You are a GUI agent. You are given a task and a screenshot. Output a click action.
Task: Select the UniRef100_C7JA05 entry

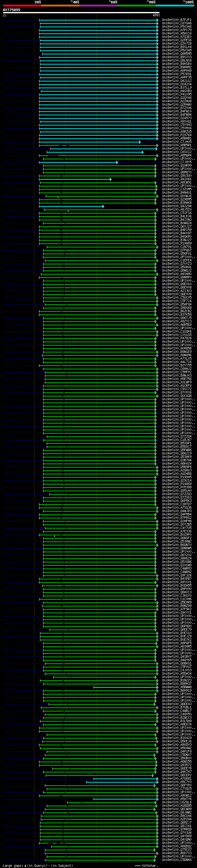(176, 142)
